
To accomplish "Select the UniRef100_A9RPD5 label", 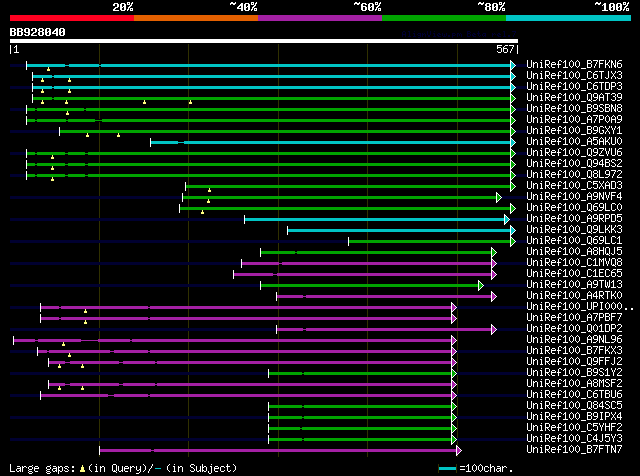I will tap(574, 219).
